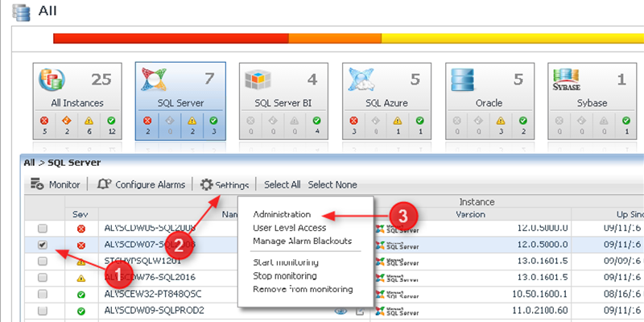The image size is (644, 322).
Task: Open the SQL Azure tile
Action: click(386, 101)
